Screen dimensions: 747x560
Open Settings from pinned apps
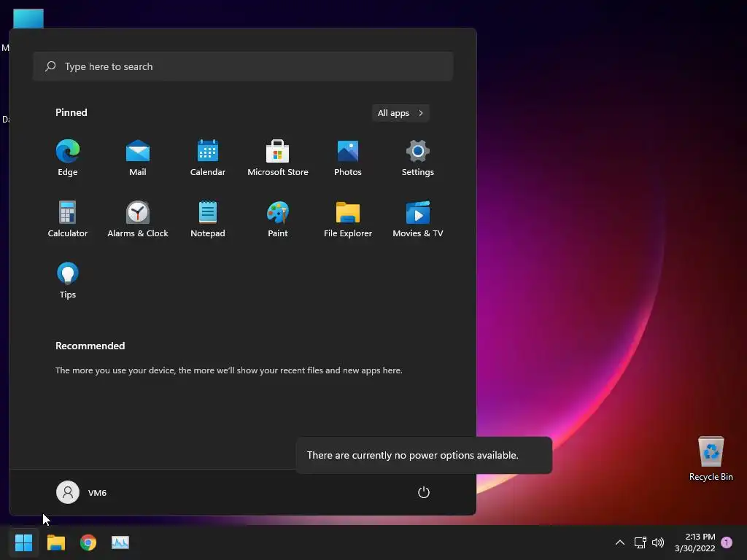418,158
